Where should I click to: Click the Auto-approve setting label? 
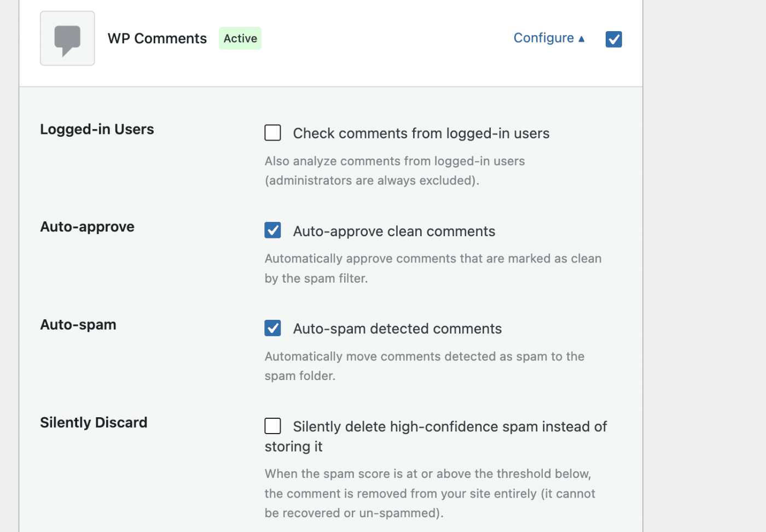87,227
